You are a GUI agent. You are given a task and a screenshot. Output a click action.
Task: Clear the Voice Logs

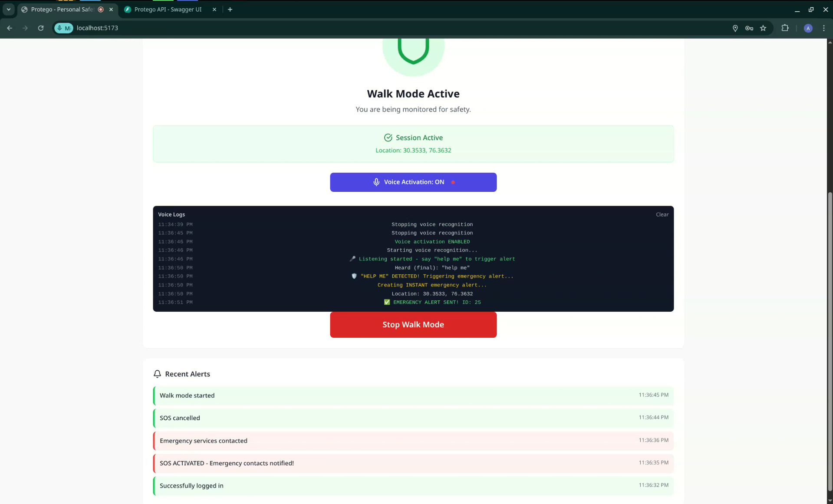(x=662, y=214)
